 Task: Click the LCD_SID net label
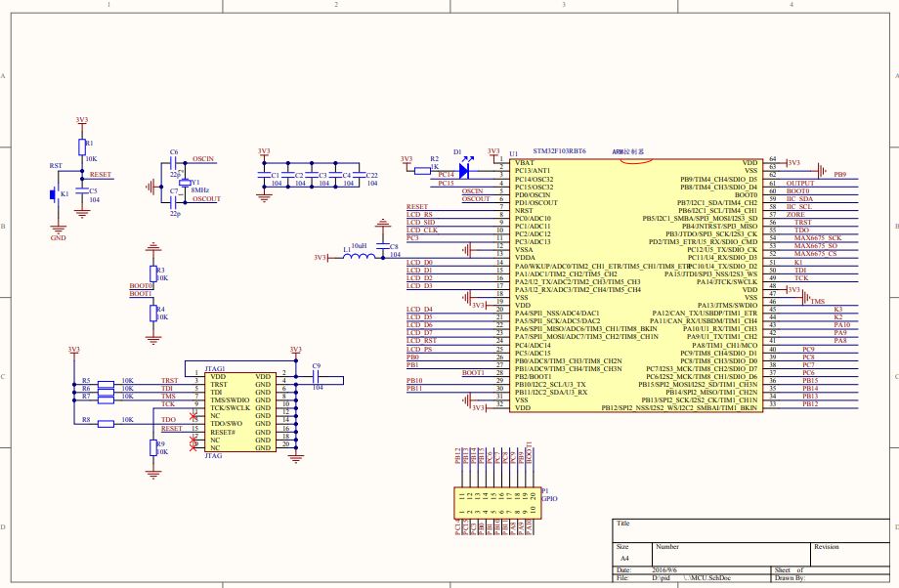pos(421,223)
